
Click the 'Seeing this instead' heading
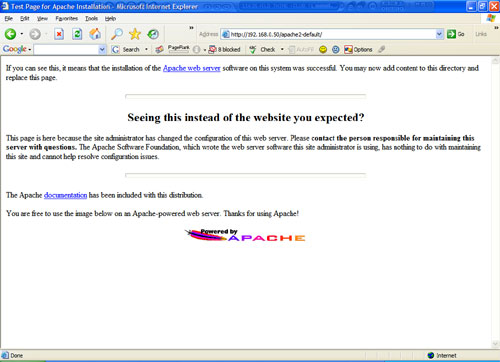point(246,118)
